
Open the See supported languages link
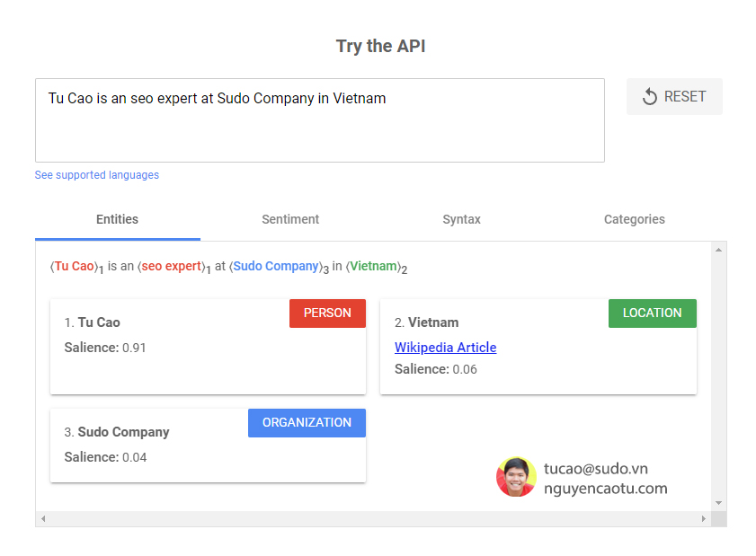coord(97,175)
